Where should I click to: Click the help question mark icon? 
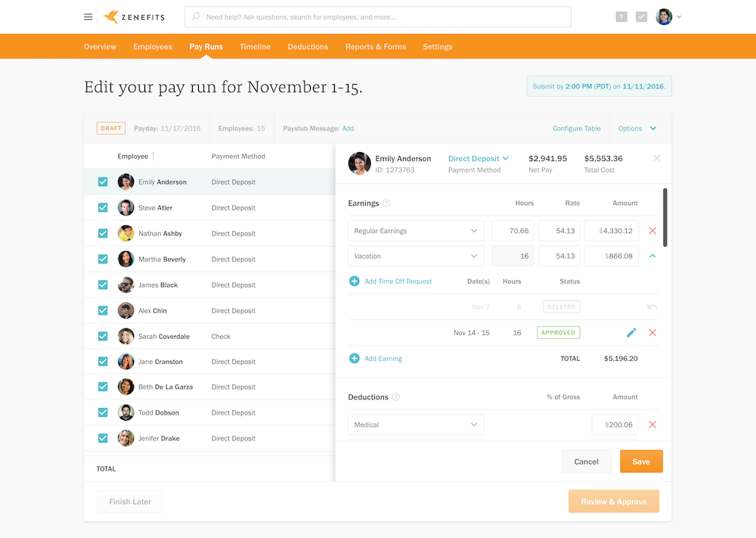621,17
